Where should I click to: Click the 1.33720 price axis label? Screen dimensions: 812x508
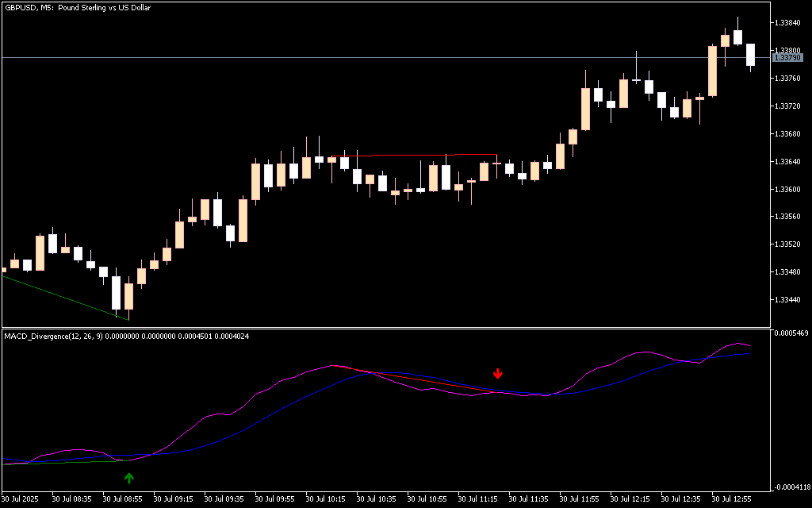788,106
